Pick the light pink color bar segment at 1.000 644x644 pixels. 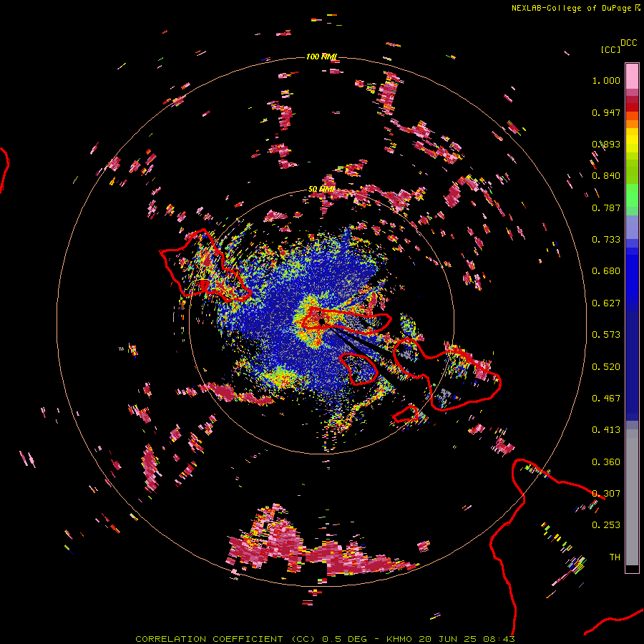click(x=632, y=77)
